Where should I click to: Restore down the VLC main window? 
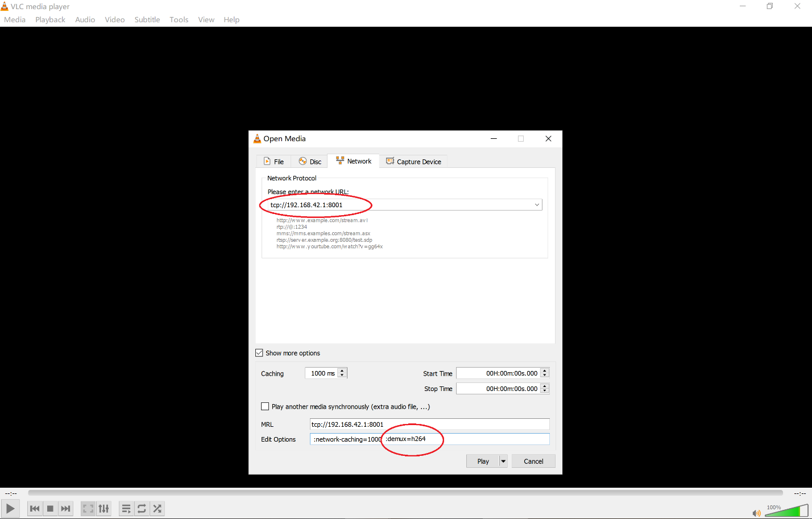pyautogui.click(x=769, y=6)
